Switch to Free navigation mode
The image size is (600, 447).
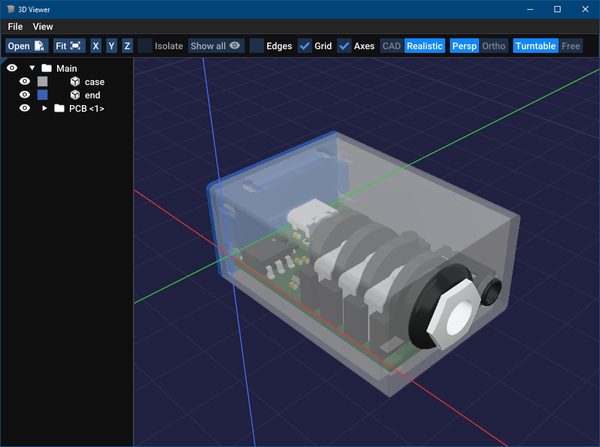coord(571,46)
